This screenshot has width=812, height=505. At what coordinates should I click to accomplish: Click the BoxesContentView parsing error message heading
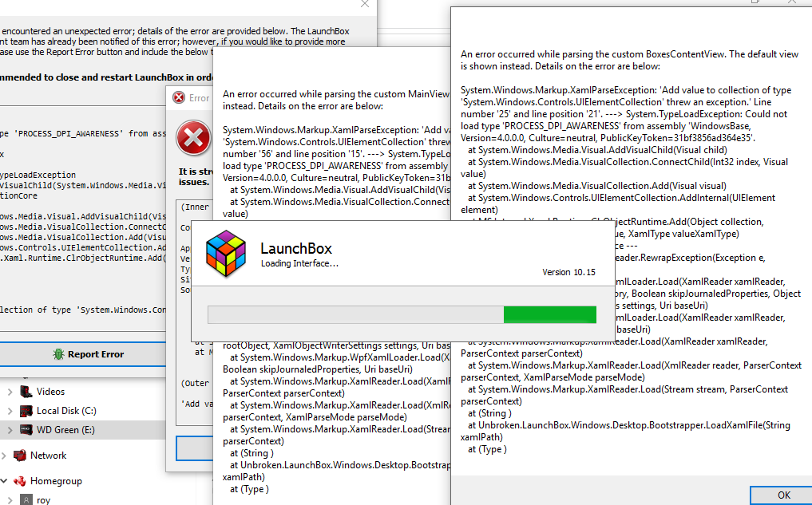tap(630, 60)
